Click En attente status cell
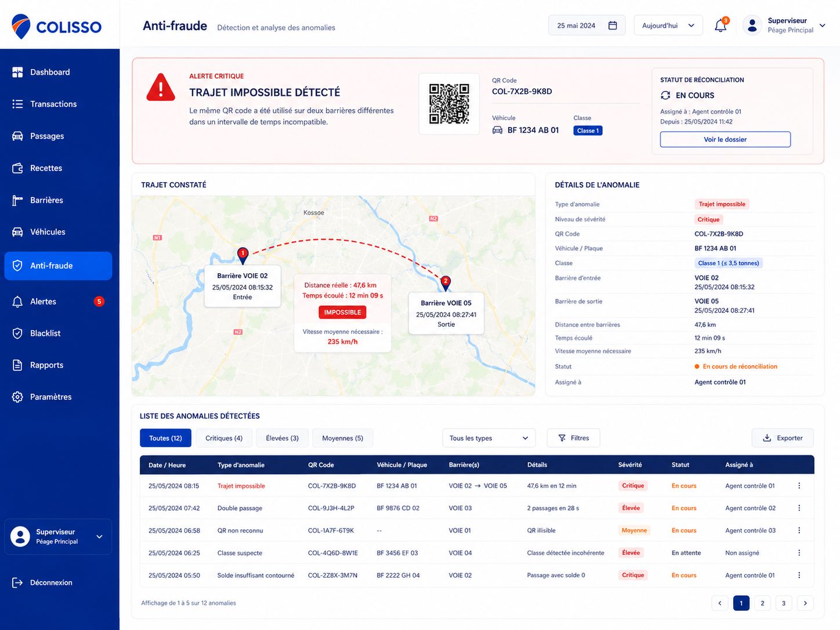840x630 pixels. click(x=686, y=553)
